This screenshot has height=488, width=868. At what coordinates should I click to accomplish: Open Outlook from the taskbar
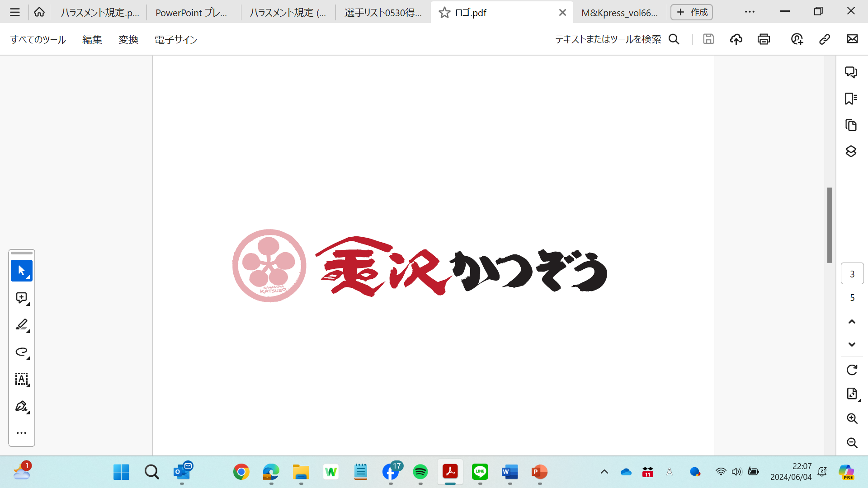tap(182, 472)
